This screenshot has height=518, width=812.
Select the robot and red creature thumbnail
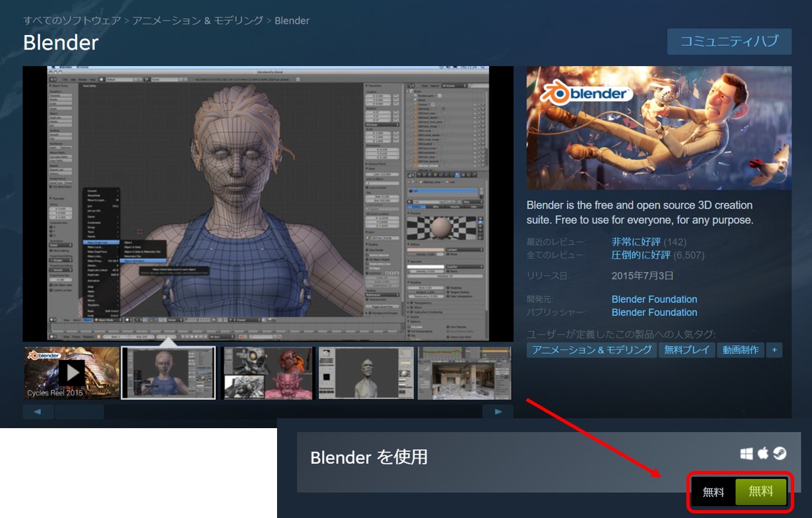tap(268, 373)
